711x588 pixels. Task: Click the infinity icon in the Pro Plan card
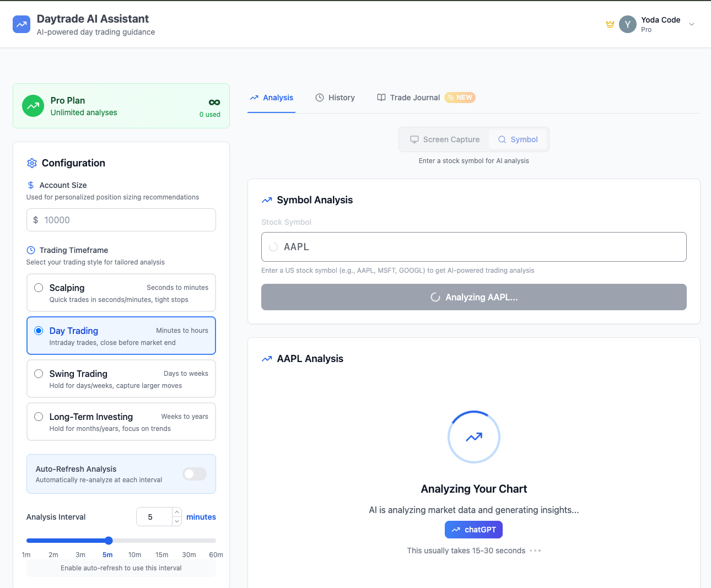pos(213,103)
